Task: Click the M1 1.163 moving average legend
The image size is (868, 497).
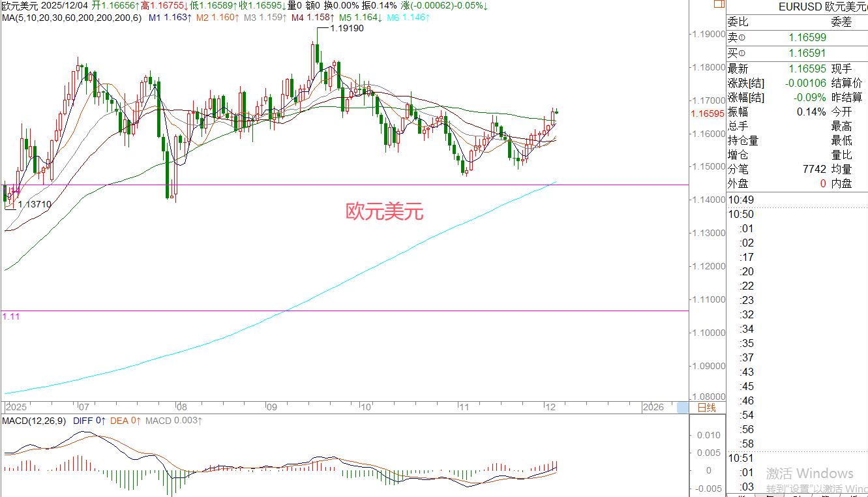Action: point(170,16)
